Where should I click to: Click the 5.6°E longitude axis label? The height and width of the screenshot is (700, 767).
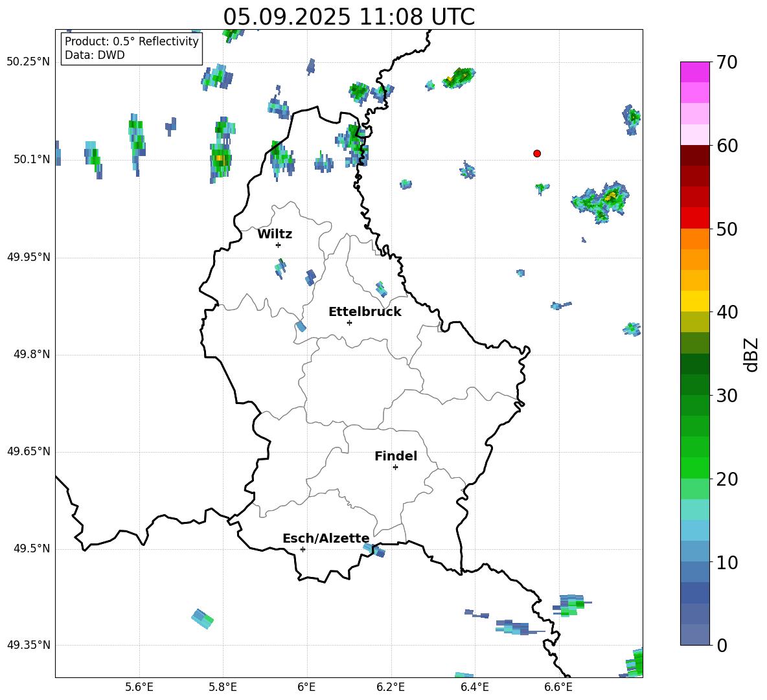point(139,687)
